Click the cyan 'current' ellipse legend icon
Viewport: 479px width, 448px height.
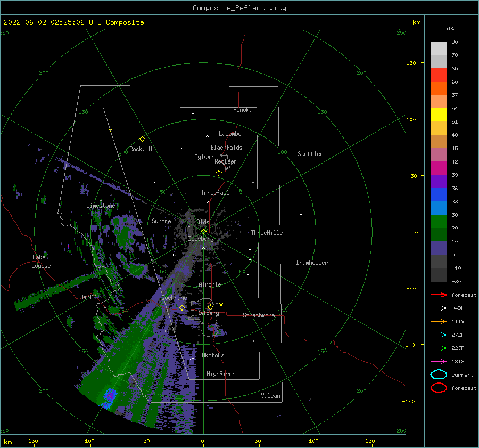[439, 374]
